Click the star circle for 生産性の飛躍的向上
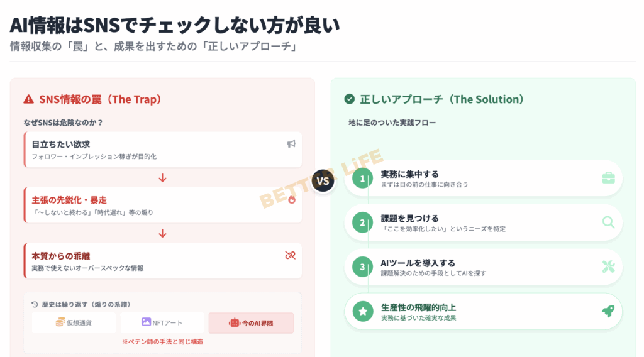 tap(362, 311)
